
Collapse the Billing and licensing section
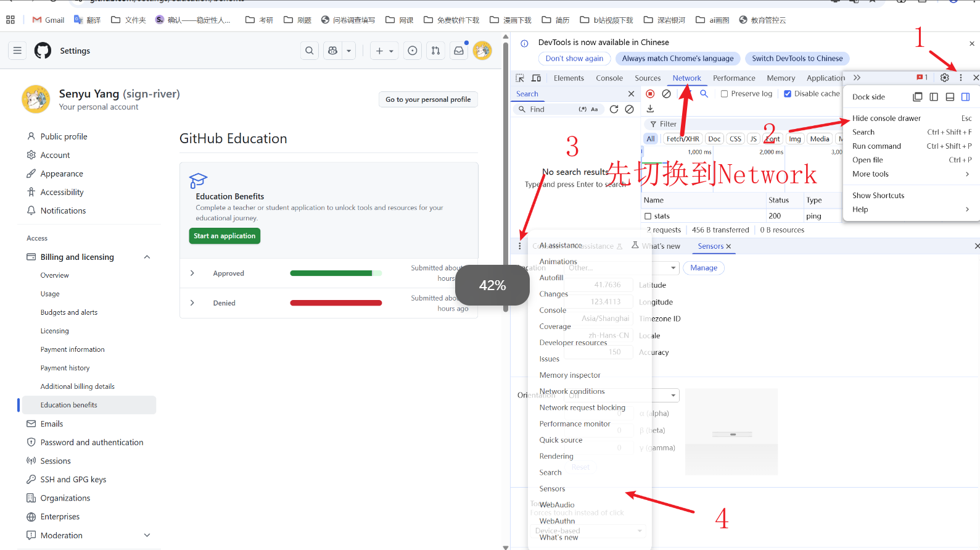click(x=147, y=257)
